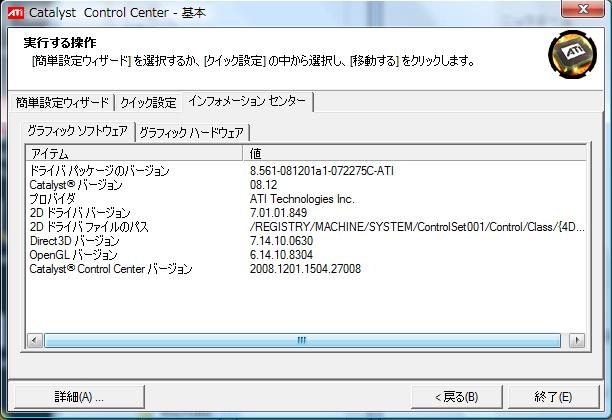Click the horizontal scrollbar right arrow
The width and height of the screenshot is (612, 420).
point(577,340)
